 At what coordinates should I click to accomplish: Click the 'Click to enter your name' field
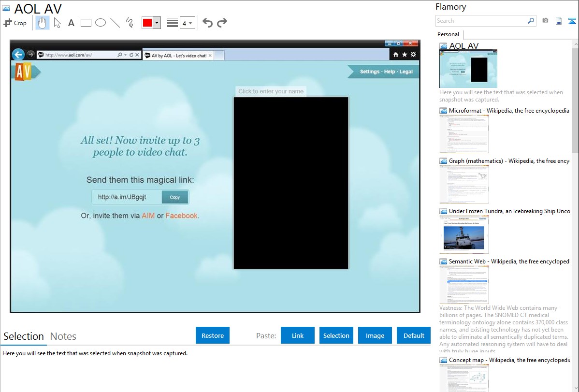coord(271,91)
